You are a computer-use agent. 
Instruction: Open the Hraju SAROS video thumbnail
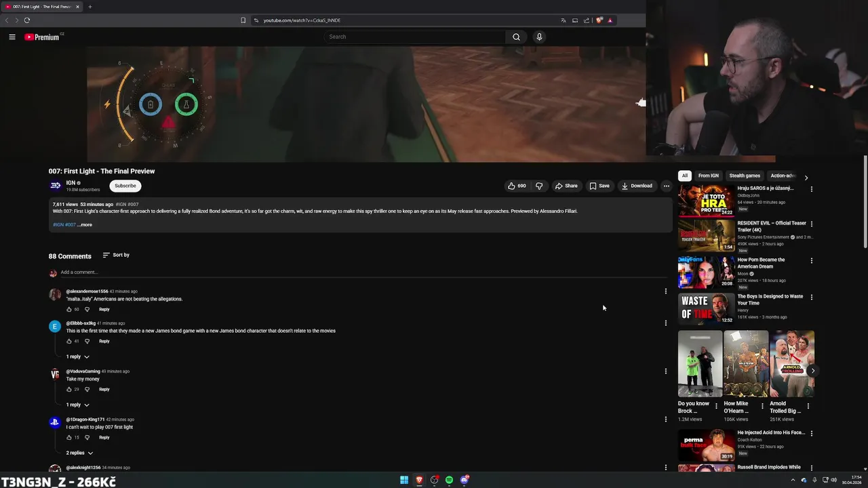(x=706, y=201)
